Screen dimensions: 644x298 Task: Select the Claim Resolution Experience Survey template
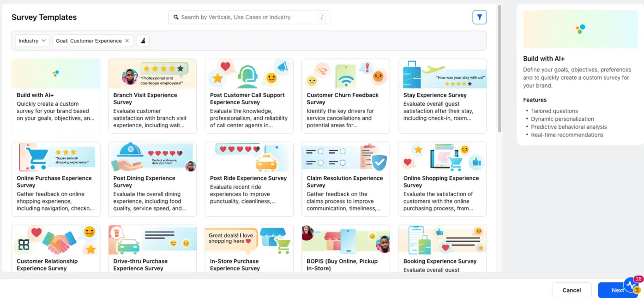[345, 179]
